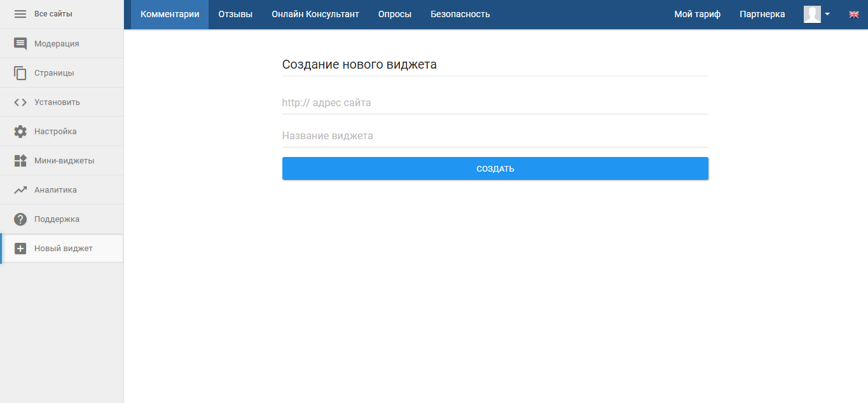This screenshot has width=868, height=403.
Task: Select the Опросы tab
Action: pyautogui.click(x=394, y=13)
